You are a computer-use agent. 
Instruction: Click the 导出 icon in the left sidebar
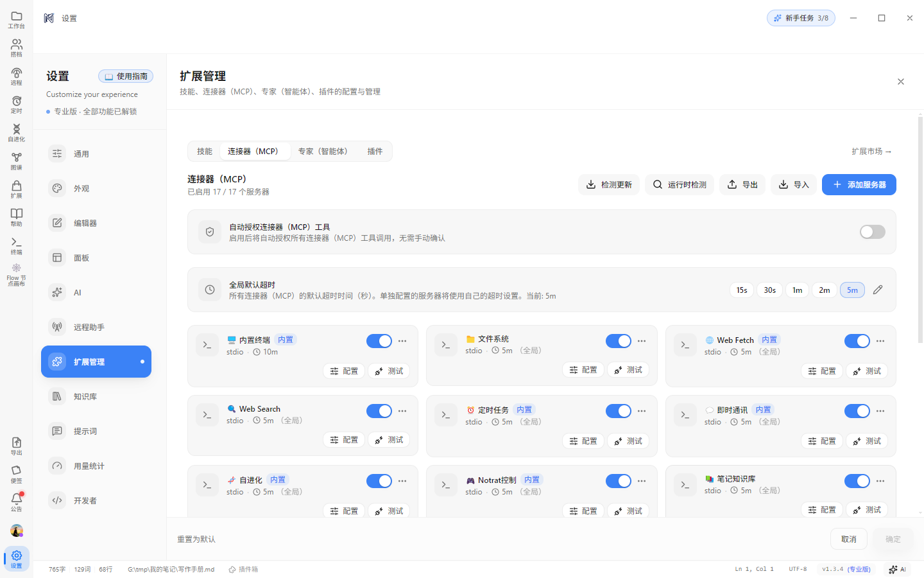coord(17,446)
